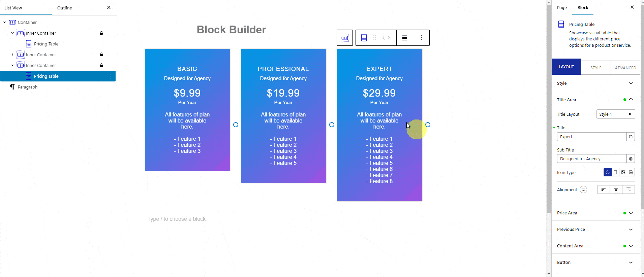The width and height of the screenshot is (644, 277).
Task: Click the drag handle in the block toolbar
Action: pyautogui.click(x=374, y=37)
